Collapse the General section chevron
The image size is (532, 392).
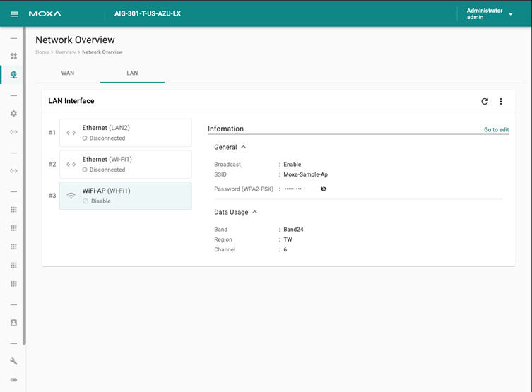[x=243, y=147]
